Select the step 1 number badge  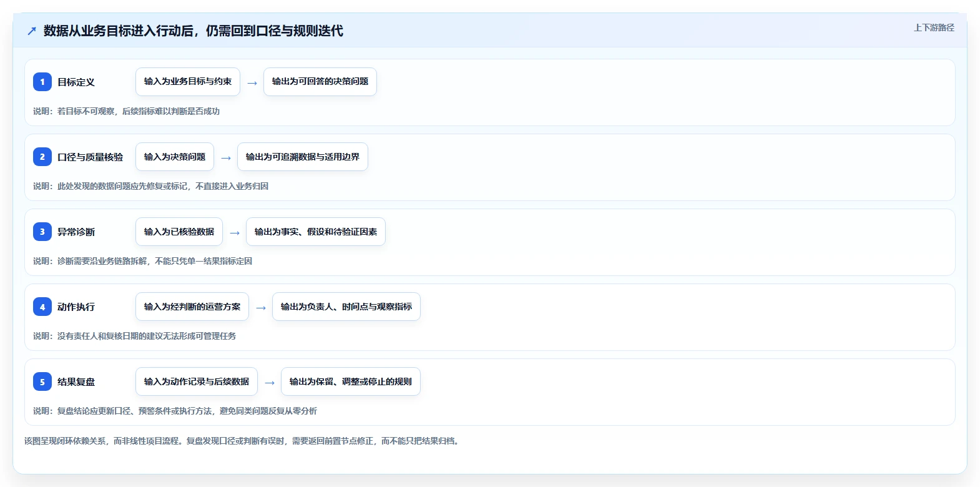42,82
